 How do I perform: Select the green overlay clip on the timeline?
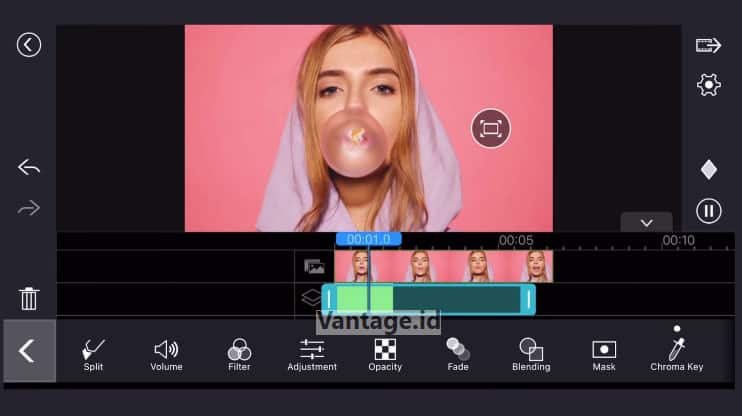[429, 299]
